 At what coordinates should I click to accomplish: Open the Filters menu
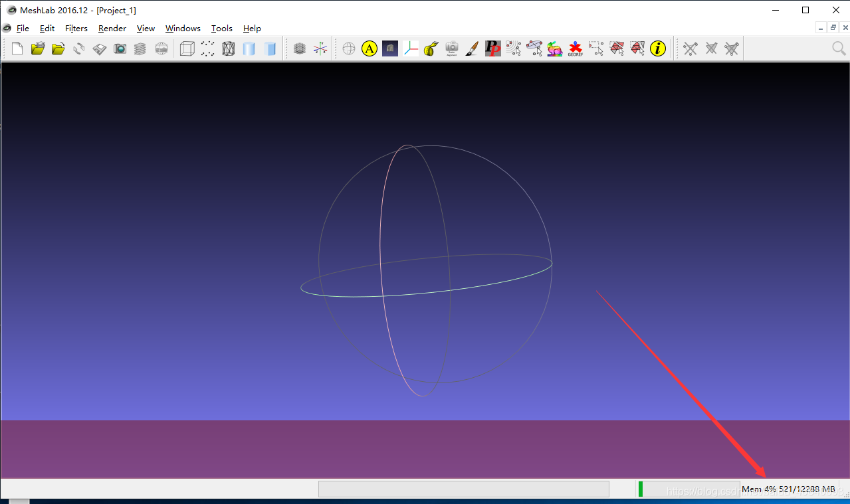click(76, 29)
